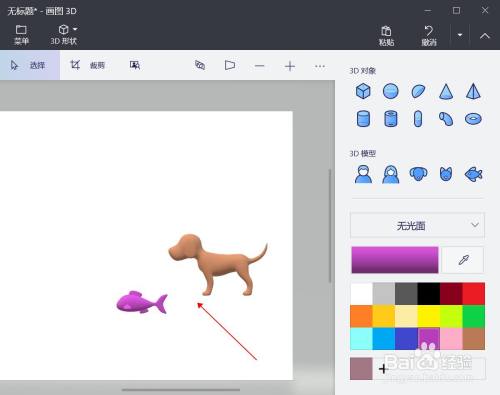Expand the history dropdown arrow beside undo
This screenshot has height=395, width=500.
tap(460, 35)
